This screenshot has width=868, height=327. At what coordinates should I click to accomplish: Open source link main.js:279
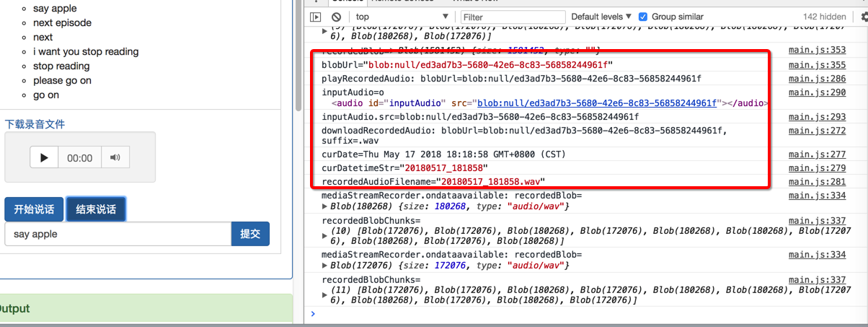pyautogui.click(x=818, y=168)
